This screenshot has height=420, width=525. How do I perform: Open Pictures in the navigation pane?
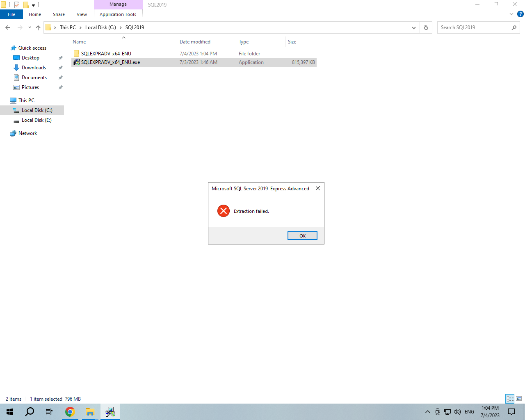pos(30,87)
